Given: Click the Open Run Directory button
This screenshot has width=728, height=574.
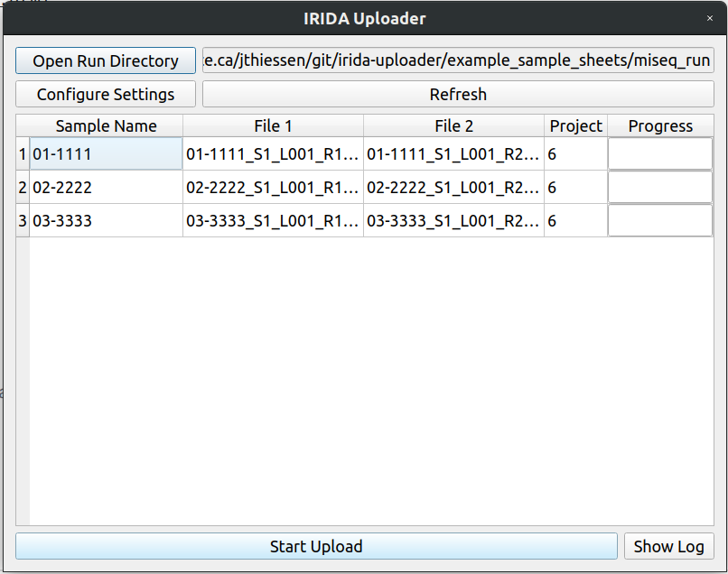Looking at the screenshot, I should pos(106,60).
